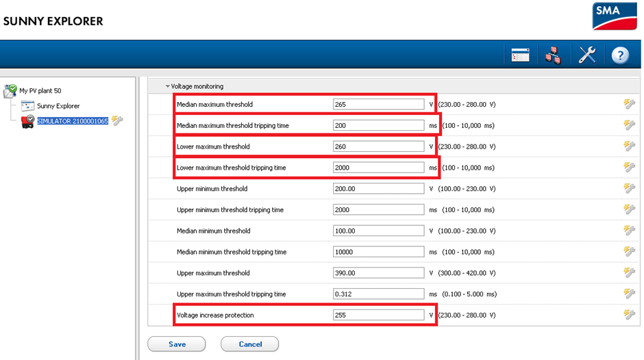Click installer icon for Median maximum threshold row

pyautogui.click(x=629, y=104)
